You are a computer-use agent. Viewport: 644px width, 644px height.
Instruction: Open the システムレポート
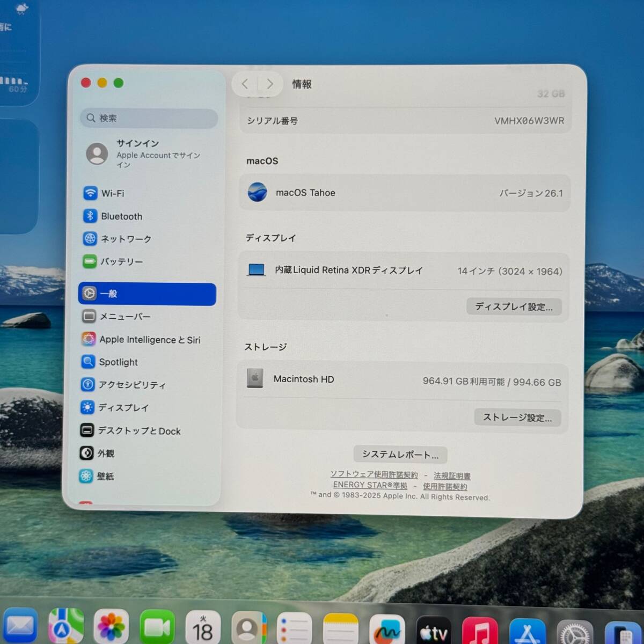point(400,454)
